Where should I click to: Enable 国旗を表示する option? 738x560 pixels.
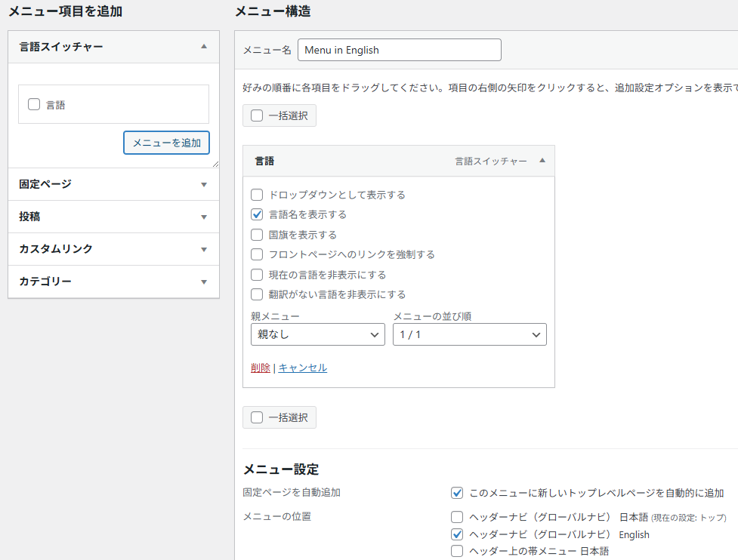click(x=257, y=235)
